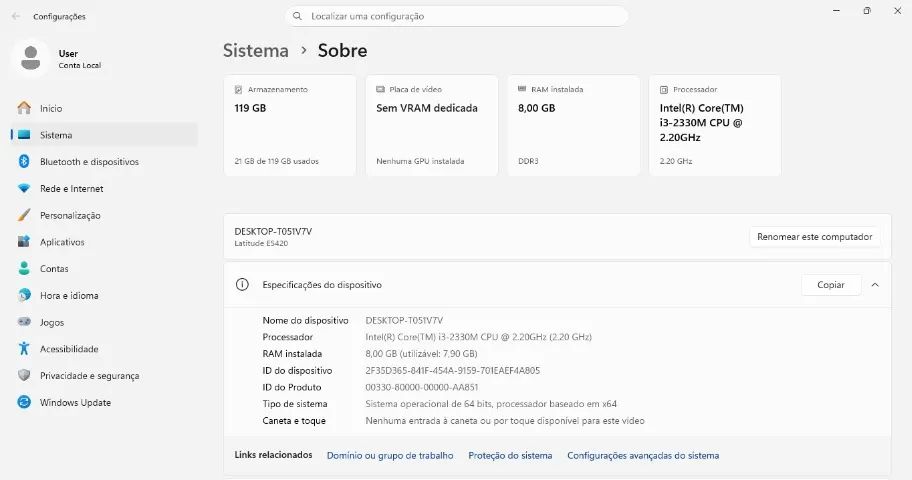Image resolution: width=912 pixels, height=480 pixels.
Task: Click the User Conta Local name
Action: (x=80, y=59)
